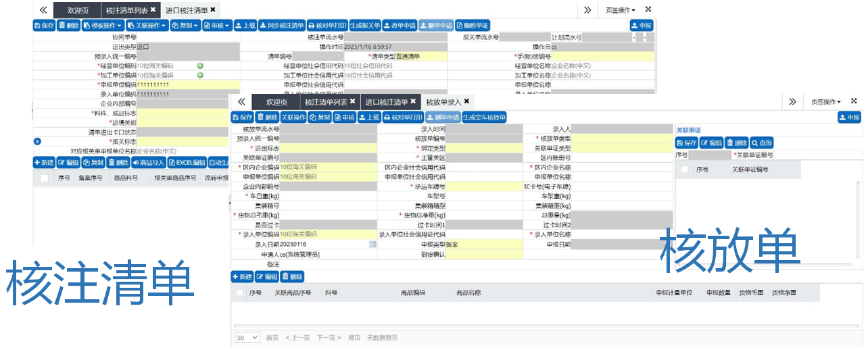The width and height of the screenshot is (868, 354).
Task: Expand the blue arrow beside 报关标志
Action: [x=37, y=141]
